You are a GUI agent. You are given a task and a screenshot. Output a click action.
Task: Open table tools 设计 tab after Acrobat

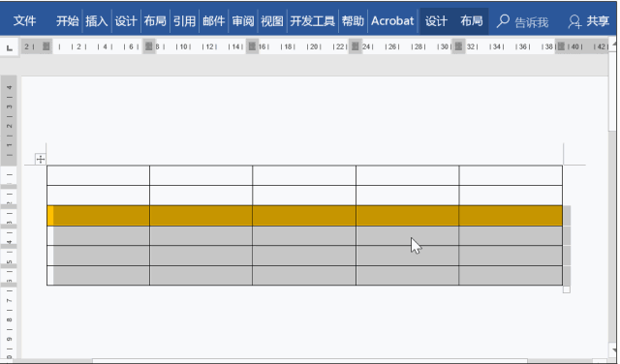click(436, 21)
